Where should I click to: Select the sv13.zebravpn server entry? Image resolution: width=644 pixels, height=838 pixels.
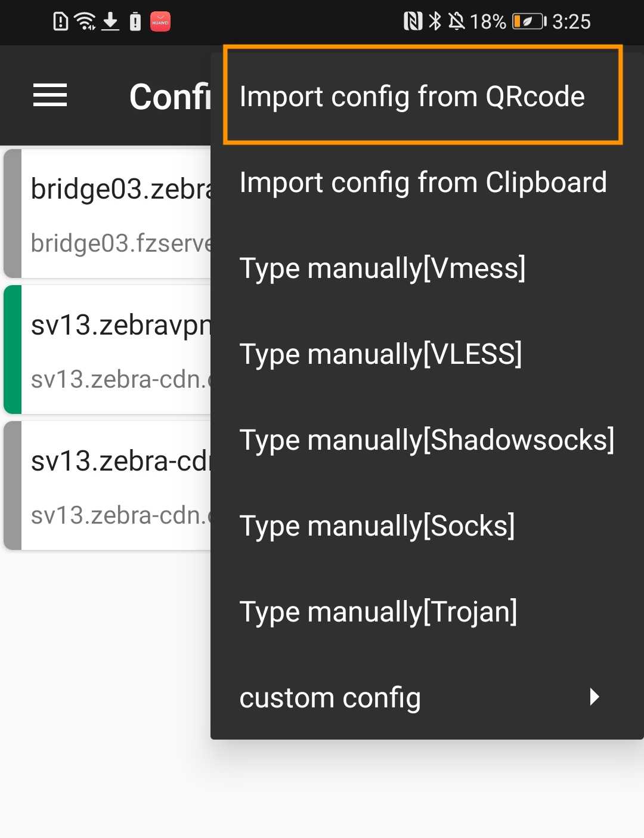tap(107, 350)
